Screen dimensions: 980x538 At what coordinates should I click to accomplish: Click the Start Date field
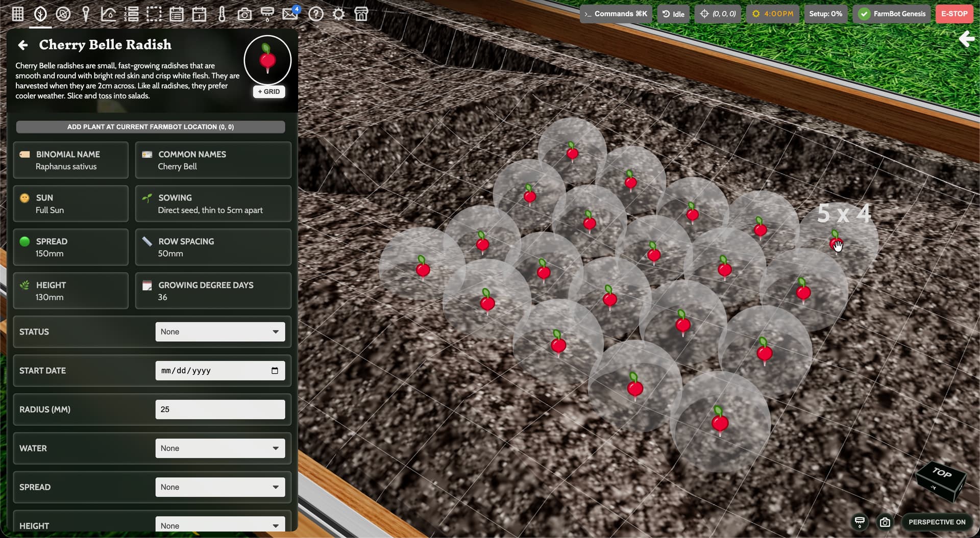220,371
